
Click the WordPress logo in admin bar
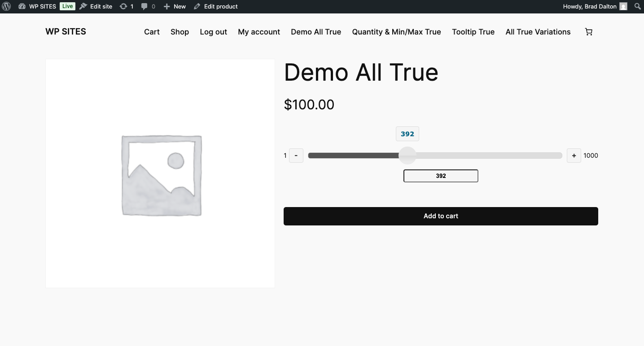click(x=7, y=6)
